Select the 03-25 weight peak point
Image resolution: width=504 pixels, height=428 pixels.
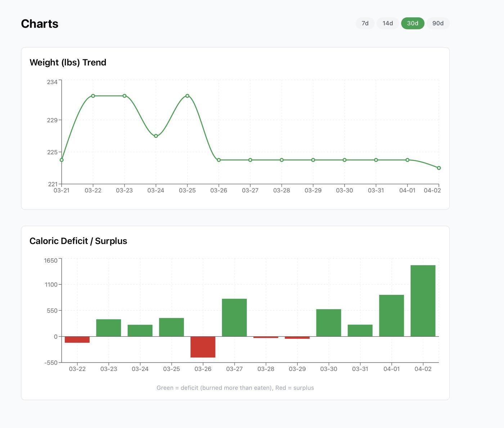click(187, 96)
